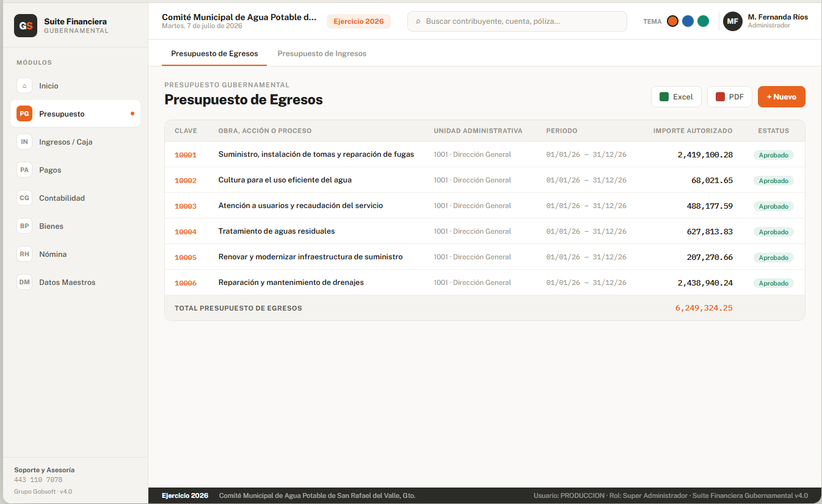Screen dimensions: 822x504
Task: Choose the green theme color swatch
Action: (x=703, y=21)
